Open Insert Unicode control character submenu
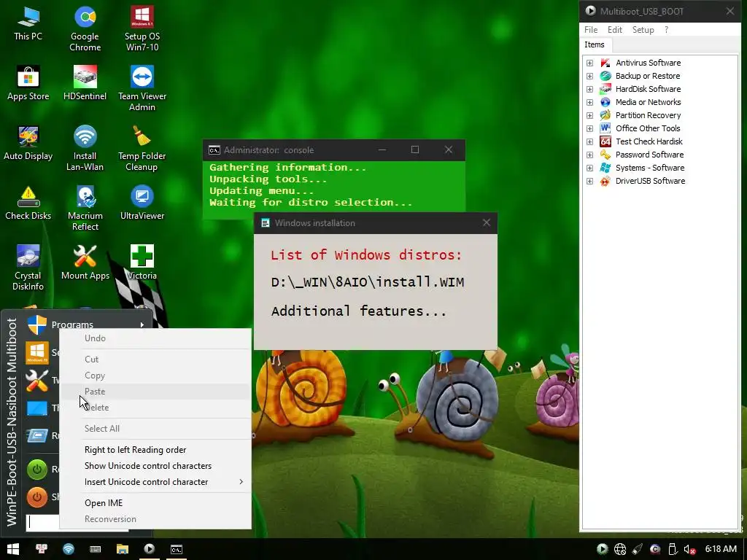The width and height of the screenshot is (747, 560). point(155,482)
